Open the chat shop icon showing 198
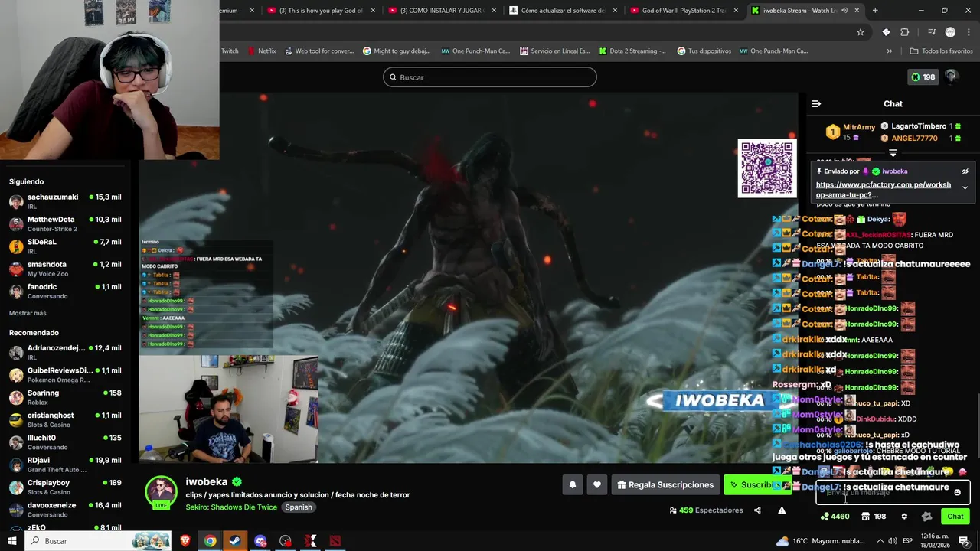Viewport: 980px width, 551px height. (x=874, y=517)
